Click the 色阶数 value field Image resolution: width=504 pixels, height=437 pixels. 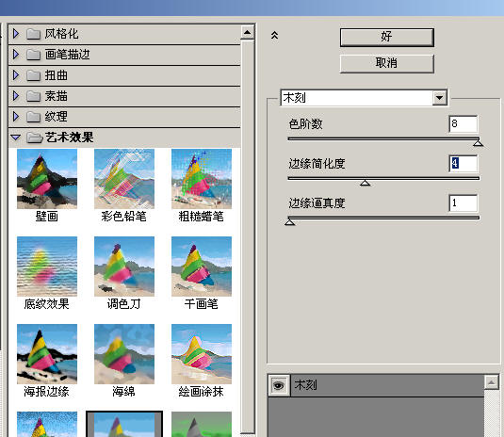(x=463, y=123)
